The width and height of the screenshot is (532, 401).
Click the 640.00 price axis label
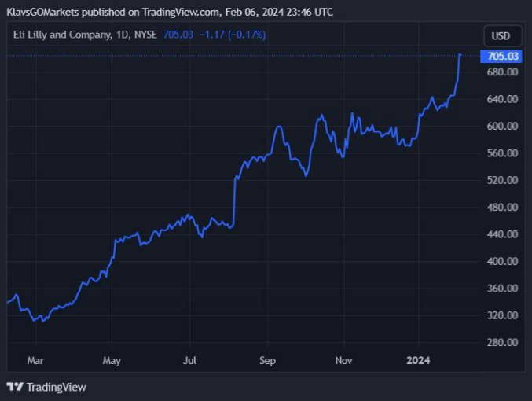[x=502, y=99]
